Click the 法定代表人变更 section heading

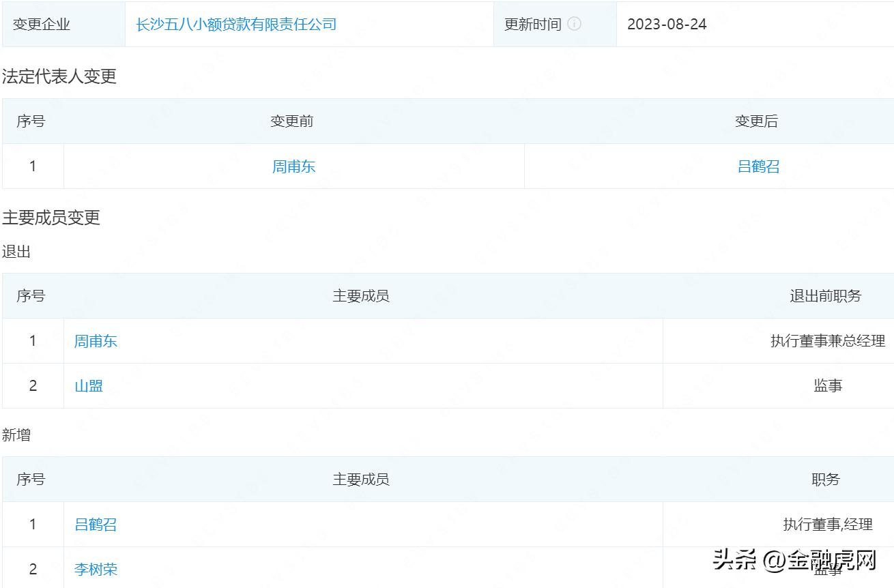[x=59, y=76]
